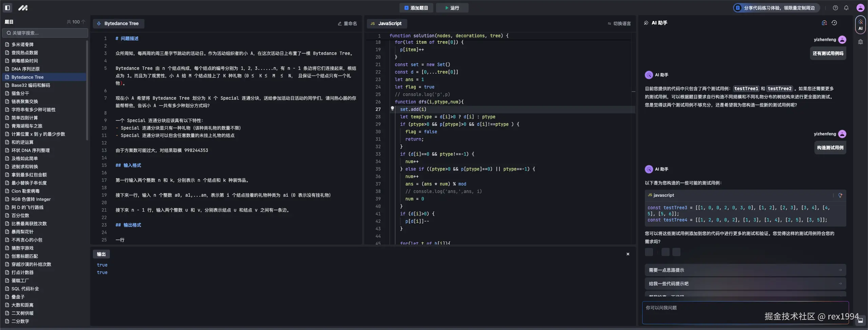Image resolution: width=868 pixels, height=330 pixels.
Task: Close the output panel with the X
Action: pos(627,254)
